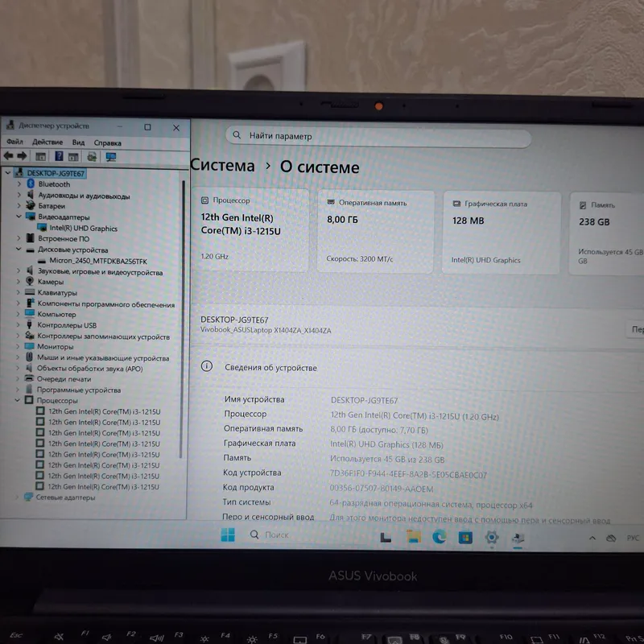644x644 pixels.
Task: Click the info icon beside Сведения об устройстве
Action: 207,366
